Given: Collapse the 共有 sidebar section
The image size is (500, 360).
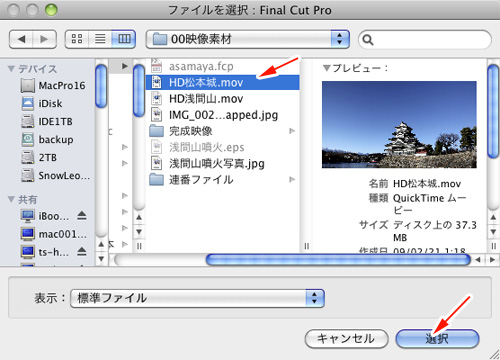Looking at the screenshot, I should coord(11,199).
